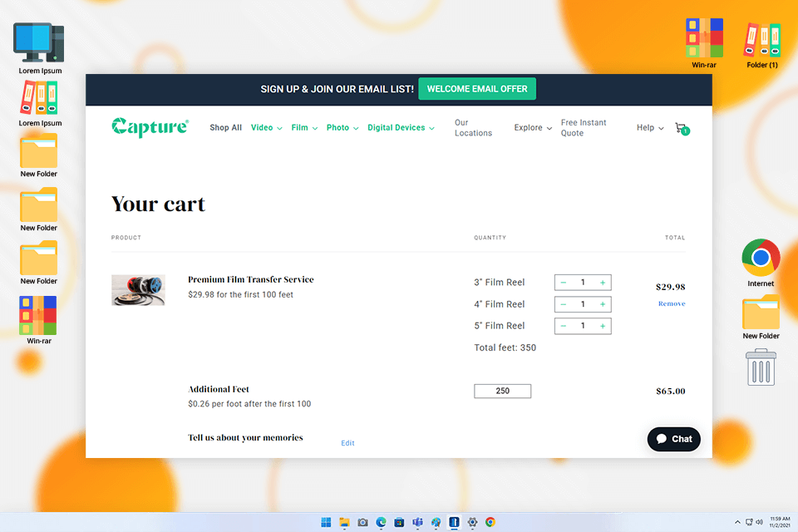
Task: Edit the Tell us about your memories section
Action: pos(347,443)
